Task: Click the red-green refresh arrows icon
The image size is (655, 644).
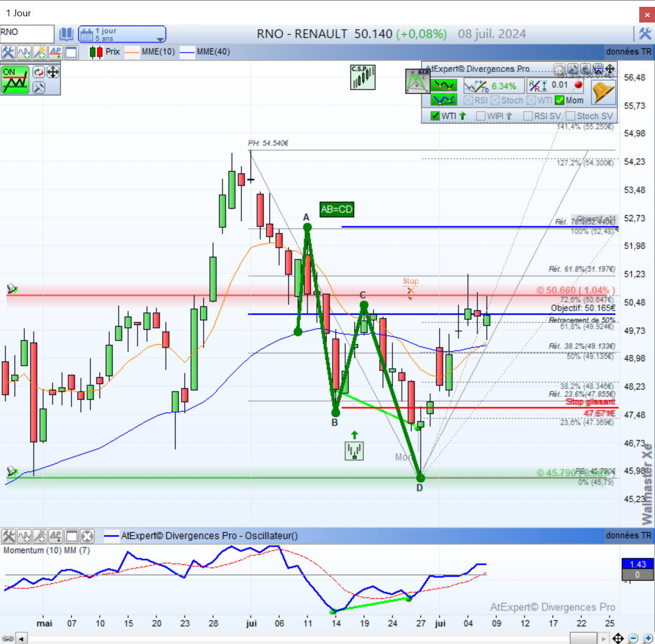Action: coord(39,72)
